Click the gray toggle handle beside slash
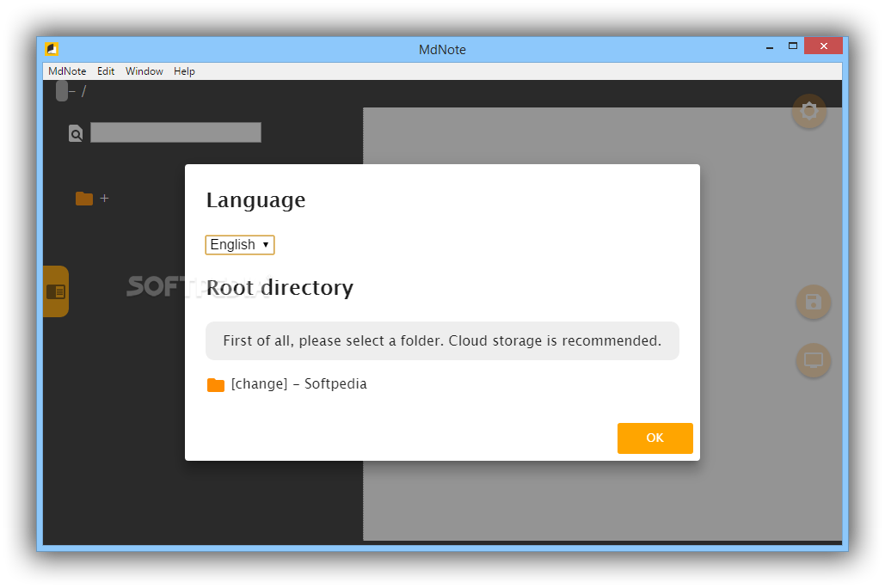The image size is (885, 588). pos(62,91)
